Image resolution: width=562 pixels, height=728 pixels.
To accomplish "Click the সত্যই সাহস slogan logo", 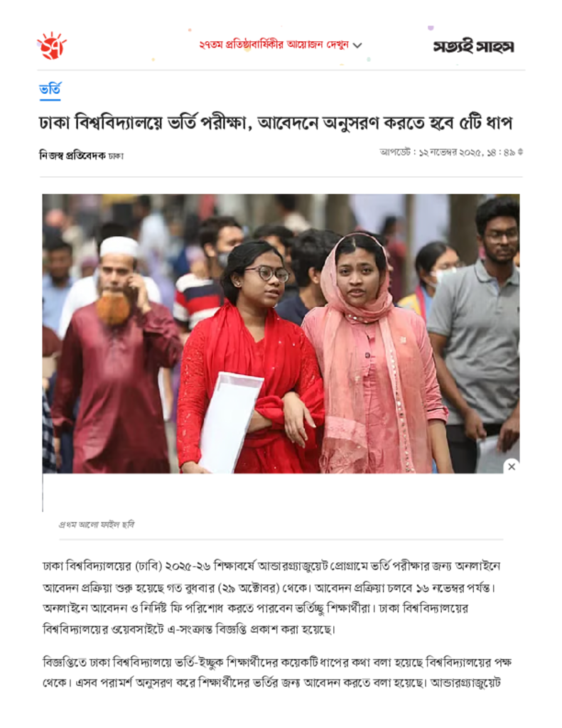I will pos(473,47).
